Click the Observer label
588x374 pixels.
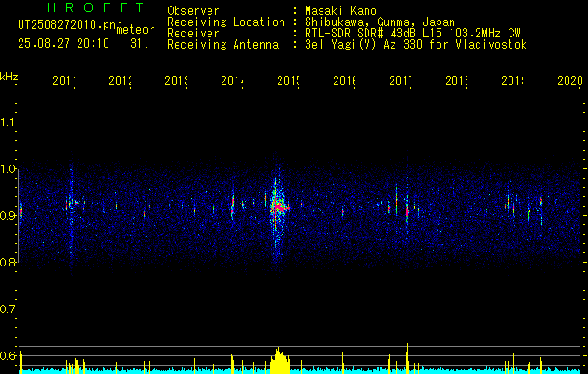click(x=194, y=11)
